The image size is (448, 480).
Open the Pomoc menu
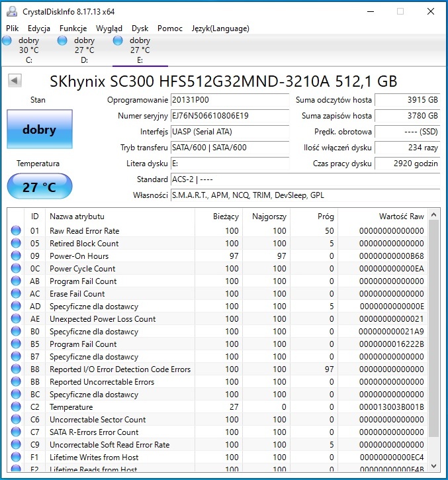[x=170, y=28]
